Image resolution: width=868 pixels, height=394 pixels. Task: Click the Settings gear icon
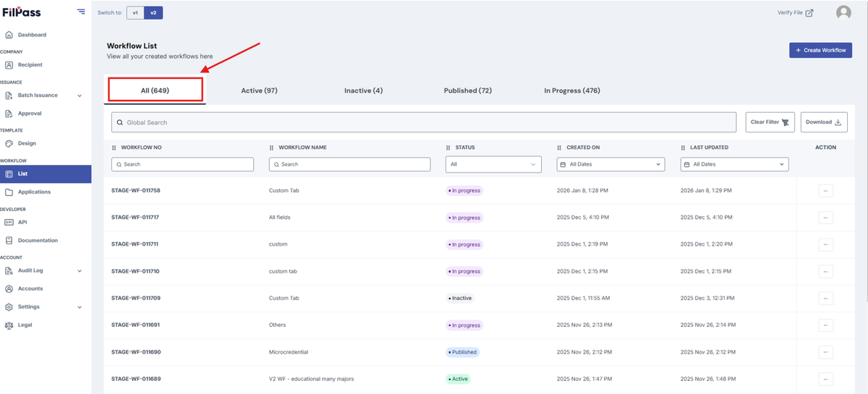pyautogui.click(x=9, y=307)
